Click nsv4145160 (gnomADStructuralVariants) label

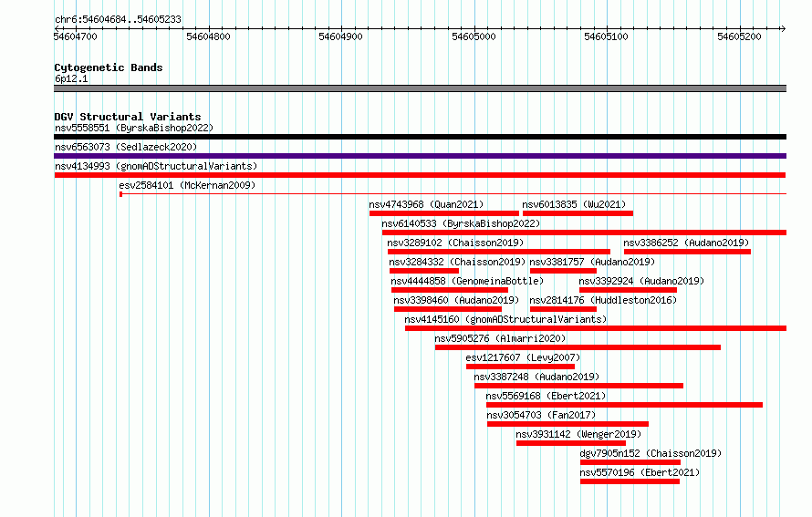coord(505,319)
